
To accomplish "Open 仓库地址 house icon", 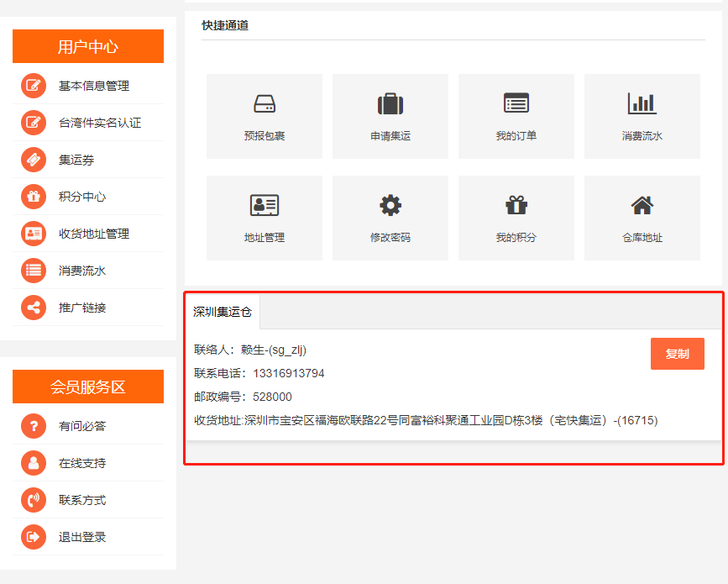I will [x=642, y=205].
